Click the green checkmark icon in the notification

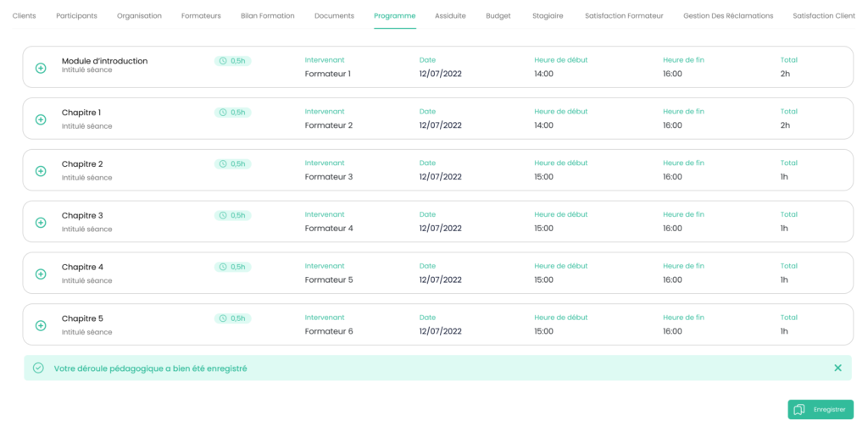pyautogui.click(x=38, y=368)
